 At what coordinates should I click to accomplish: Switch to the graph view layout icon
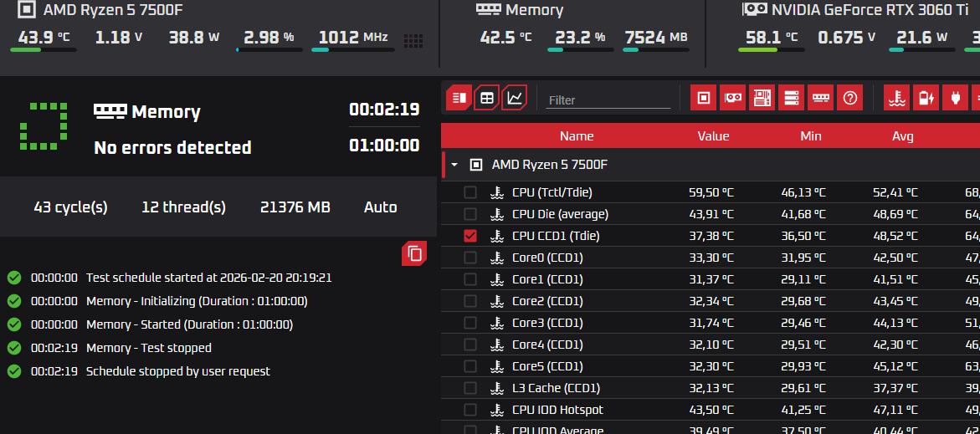click(x=515, y=97)
